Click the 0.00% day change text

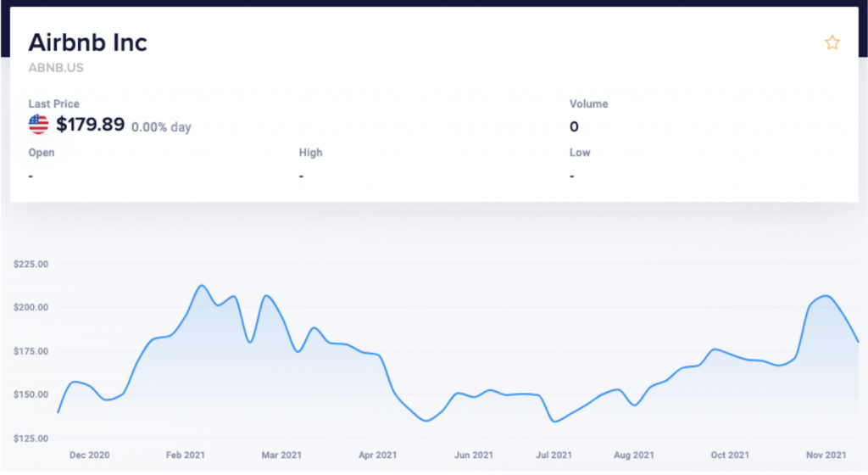click(x=161, y=127)
